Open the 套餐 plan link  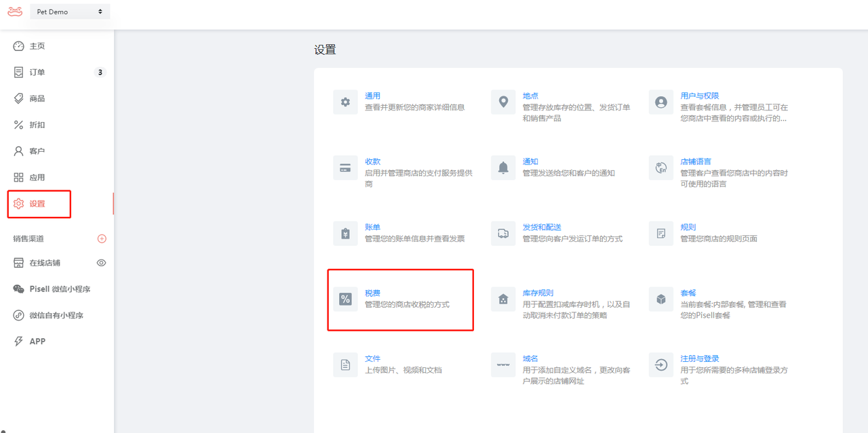pos(688,293)
